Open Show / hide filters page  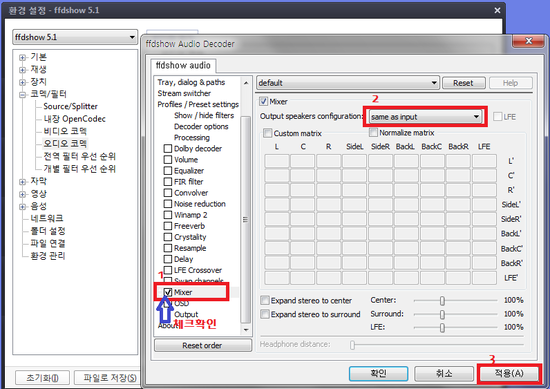(x=204, y=115)
